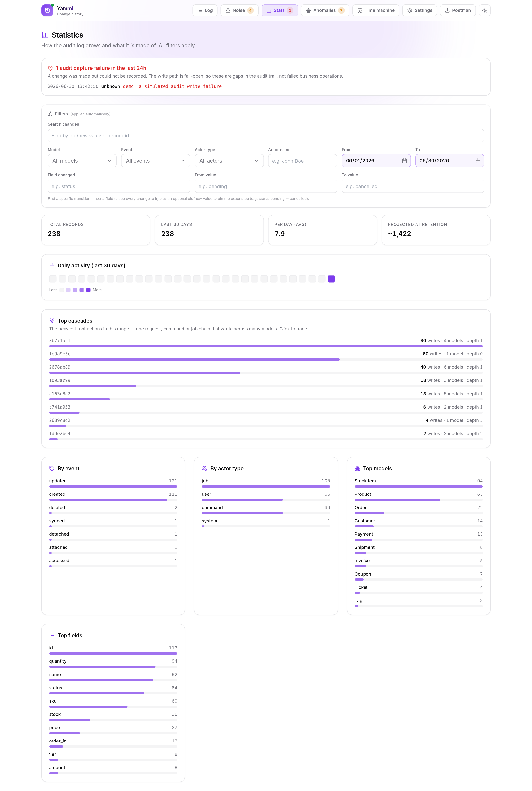Click the Daily activity calendar icon
Viewport: 532px width, 791px height.
pos(52,265)
